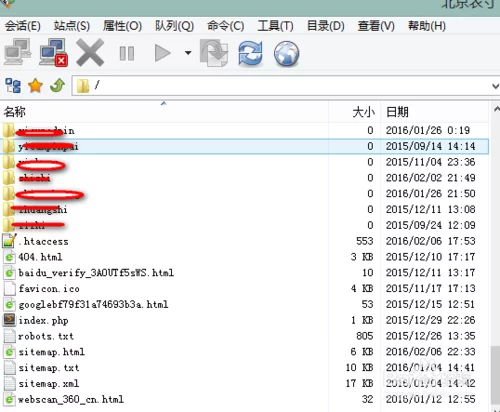This screenshot has height=412, width=500.
Task: Open the 查看(V) menu
Action: [376, 26]
